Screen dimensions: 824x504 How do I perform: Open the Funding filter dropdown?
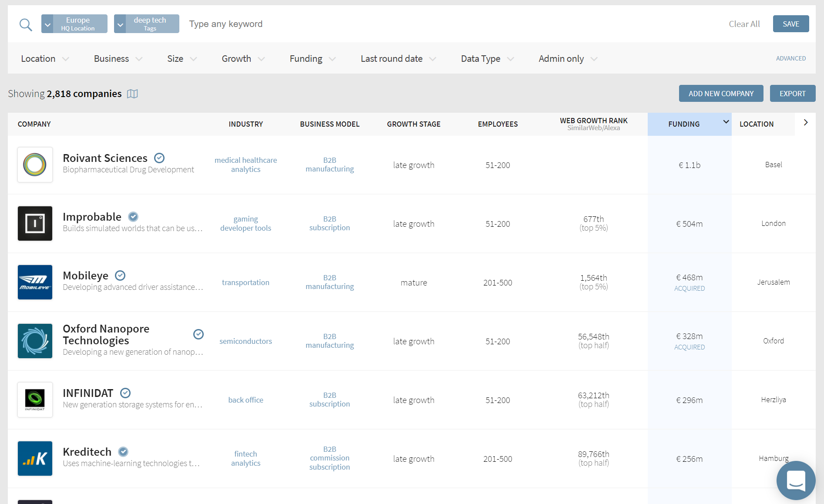pyautogui.click(x=312, y=59)
